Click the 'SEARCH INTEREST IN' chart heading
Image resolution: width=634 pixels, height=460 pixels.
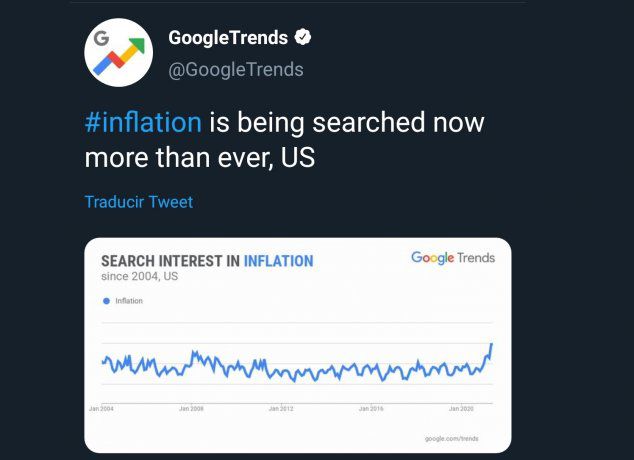point(171,261)
